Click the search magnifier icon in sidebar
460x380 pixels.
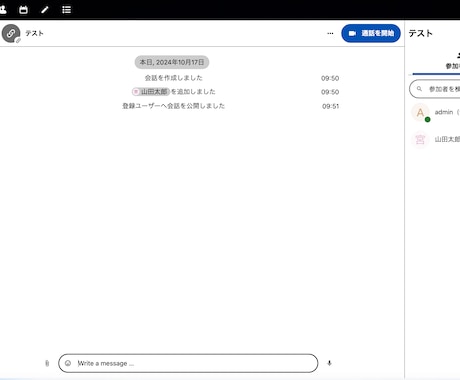click(419, 89)
